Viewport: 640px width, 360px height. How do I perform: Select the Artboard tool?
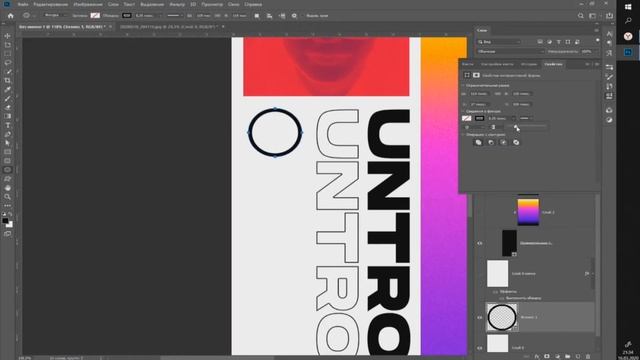click(7, 45)
